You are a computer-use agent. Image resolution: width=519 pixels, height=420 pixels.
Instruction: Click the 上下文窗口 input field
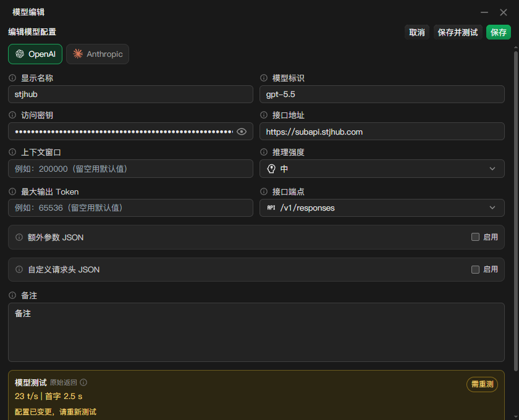[131, 169]
